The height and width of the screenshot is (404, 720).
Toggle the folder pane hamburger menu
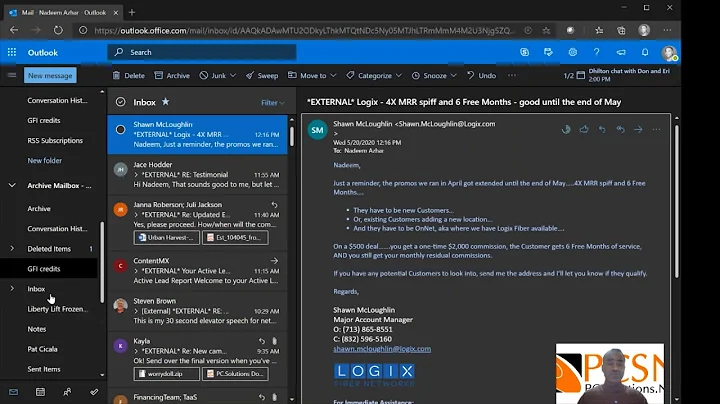pos(12,75)
